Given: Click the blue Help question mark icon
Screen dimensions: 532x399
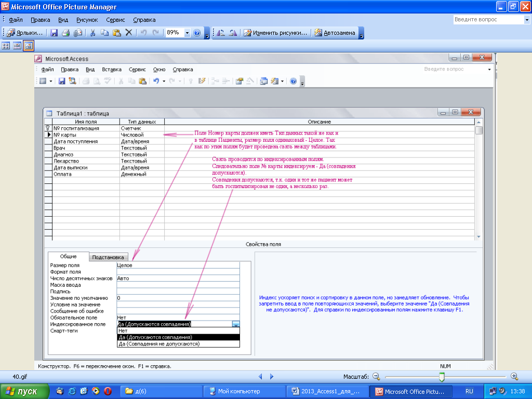Looking at the screenshot, I should [197, 33].
